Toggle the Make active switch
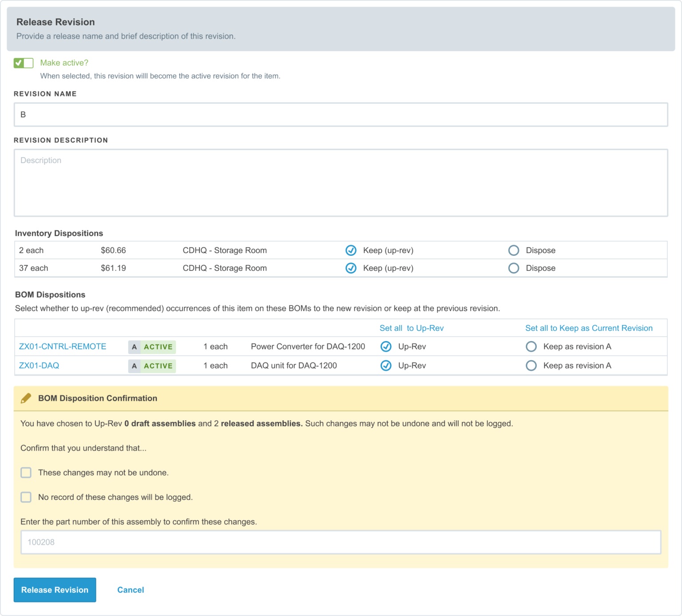Viewport: 682px width, 616px height. tap(24, 63)
